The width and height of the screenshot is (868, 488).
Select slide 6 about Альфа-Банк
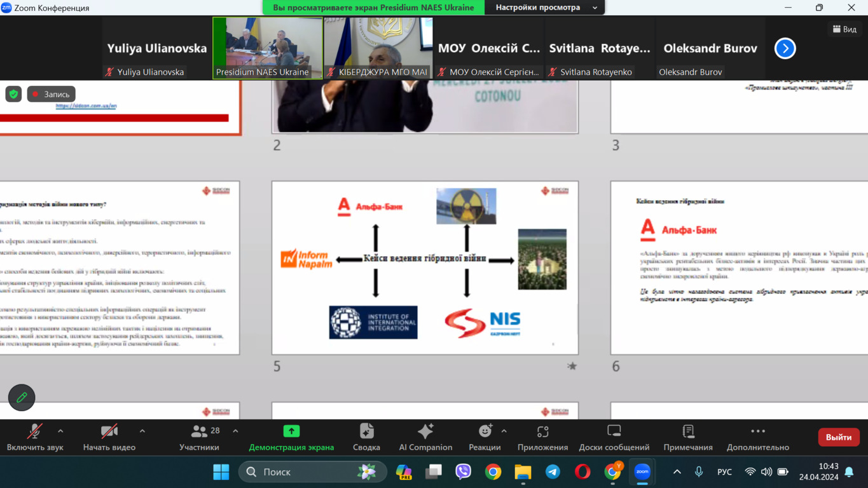[x=739, y=268]
